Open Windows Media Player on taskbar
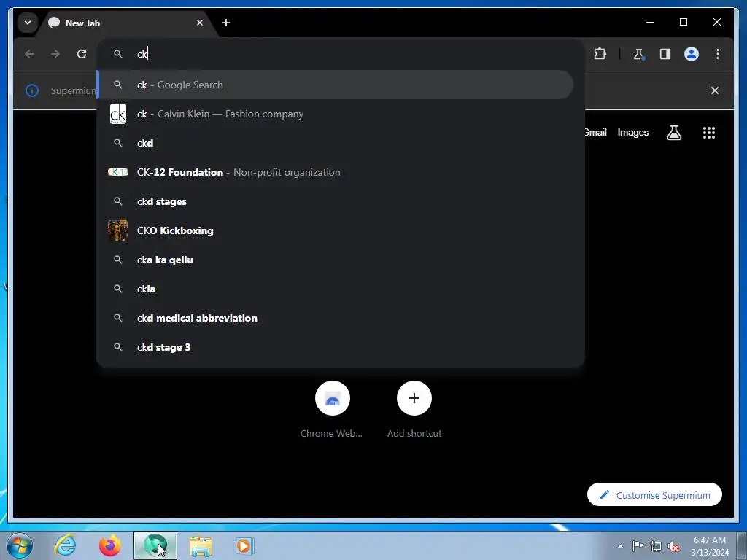Image resolution: width=747 pixels, height=560 pixels. [x=245, y=545]
